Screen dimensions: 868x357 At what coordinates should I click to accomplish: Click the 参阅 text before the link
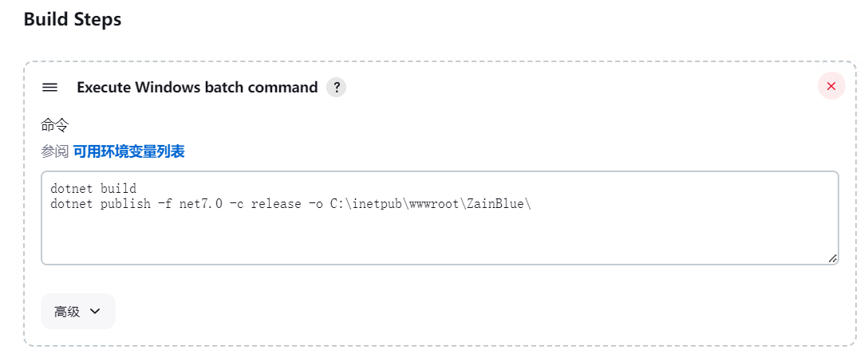55,152
